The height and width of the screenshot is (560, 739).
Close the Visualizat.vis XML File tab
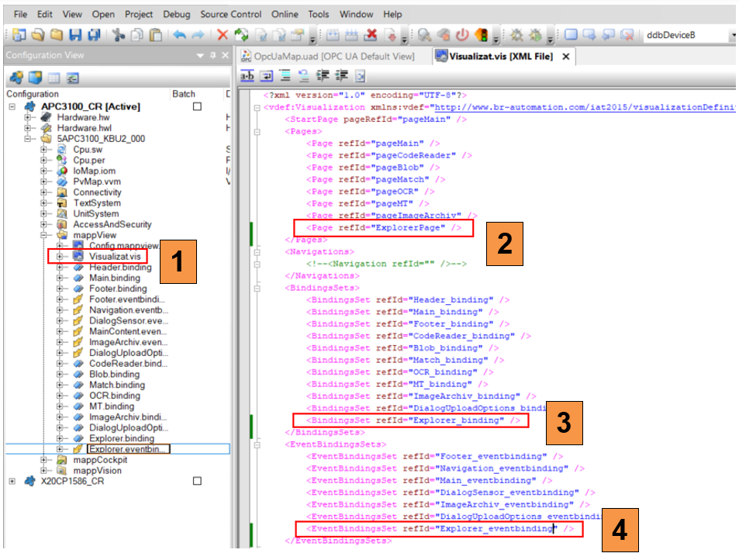pos(566,57)
